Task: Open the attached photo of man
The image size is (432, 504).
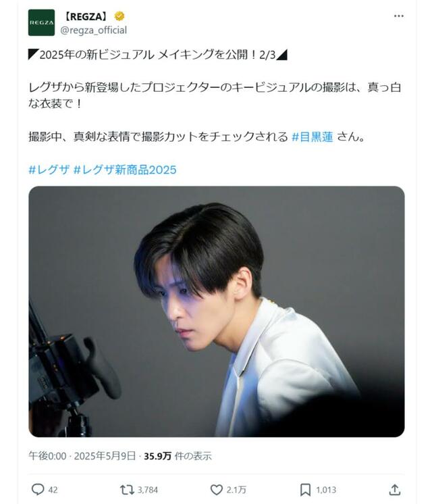Action: (217, 311)
